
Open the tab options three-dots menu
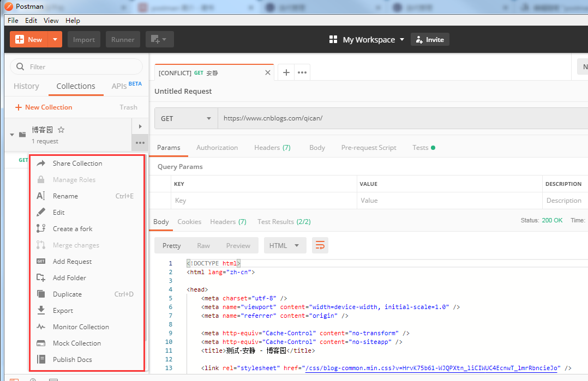pos(302,72)
